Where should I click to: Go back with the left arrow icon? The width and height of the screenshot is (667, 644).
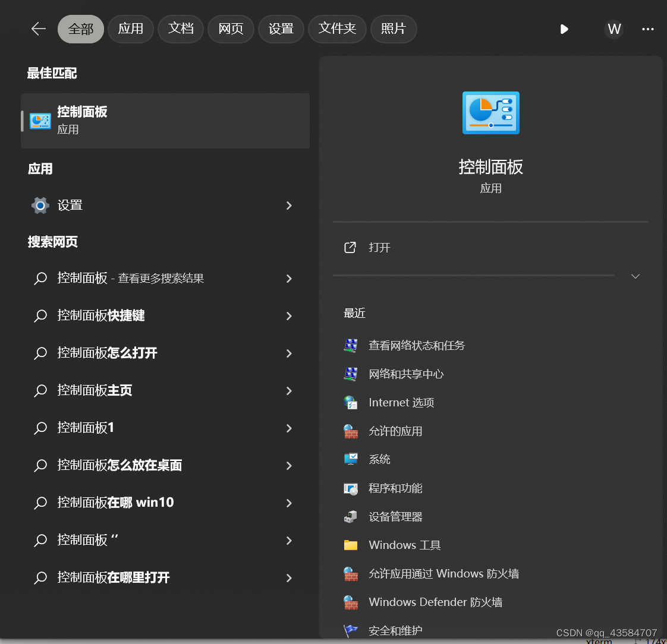click(38, 29)
